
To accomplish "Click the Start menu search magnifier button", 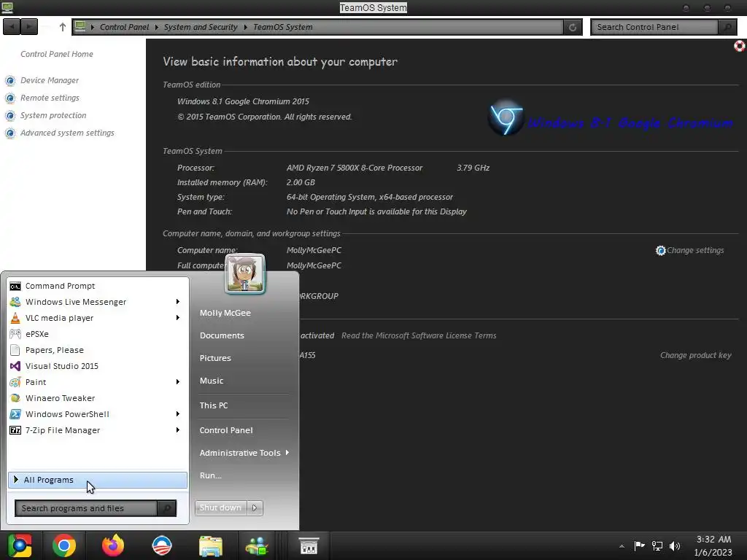I will pos(167,508).
